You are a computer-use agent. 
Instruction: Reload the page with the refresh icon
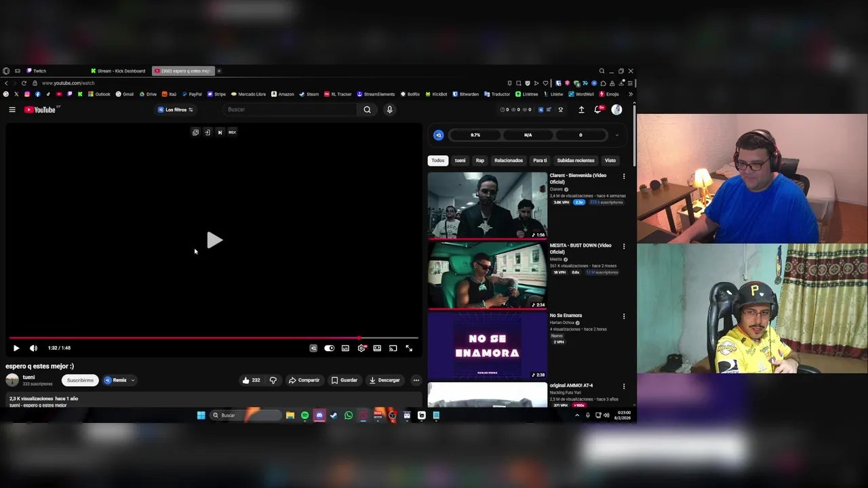point(24,83)
